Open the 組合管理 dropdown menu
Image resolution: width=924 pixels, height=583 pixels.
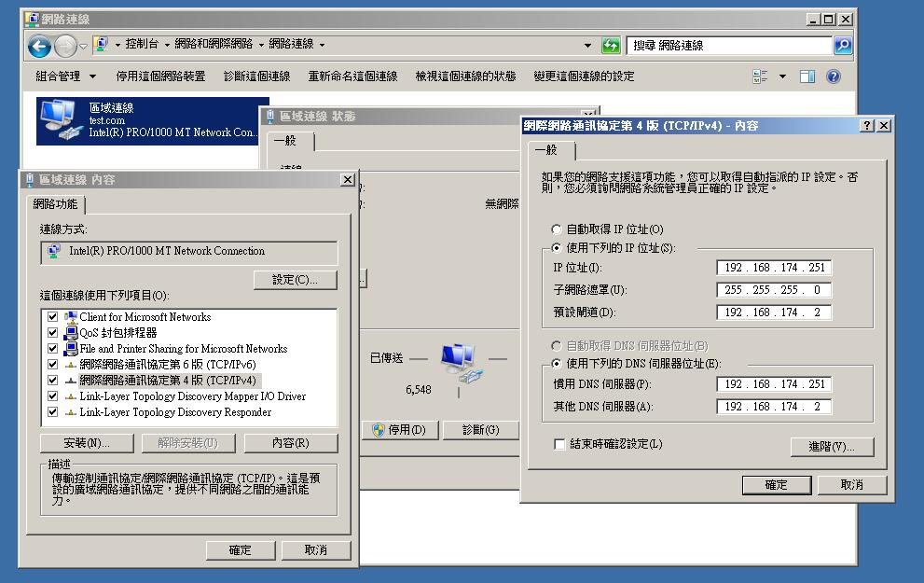point(65,76)
